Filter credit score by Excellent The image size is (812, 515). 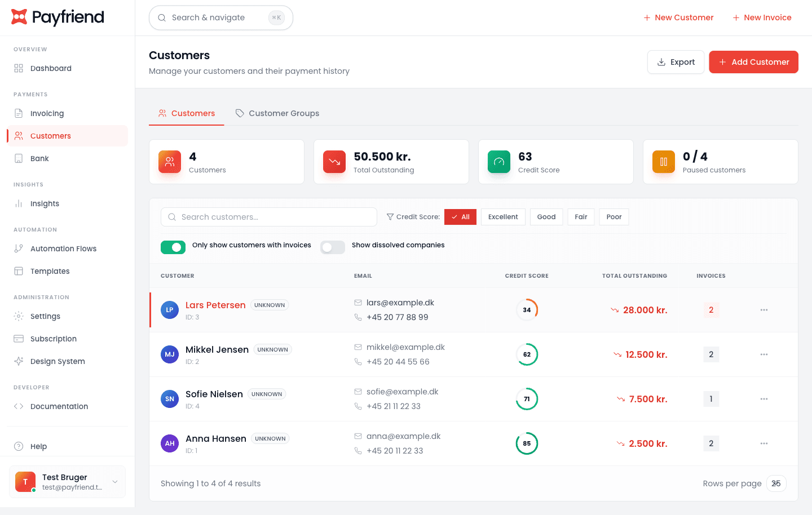coord(502,216)
